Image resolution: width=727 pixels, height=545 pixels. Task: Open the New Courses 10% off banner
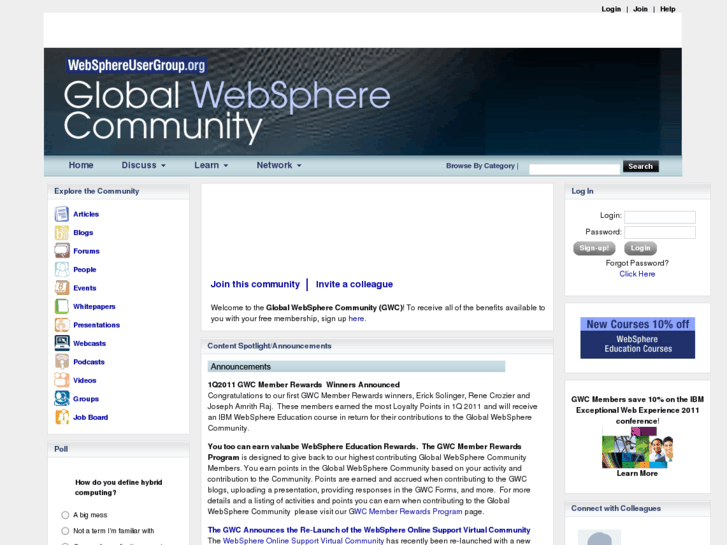(638, 338)
